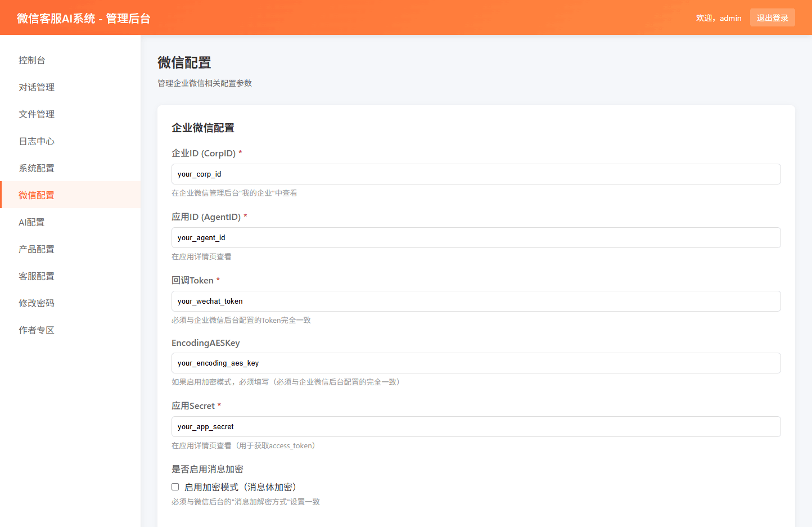Open 系统配置 system settings
Screen dimensions: 812x527
pos(36,168)
